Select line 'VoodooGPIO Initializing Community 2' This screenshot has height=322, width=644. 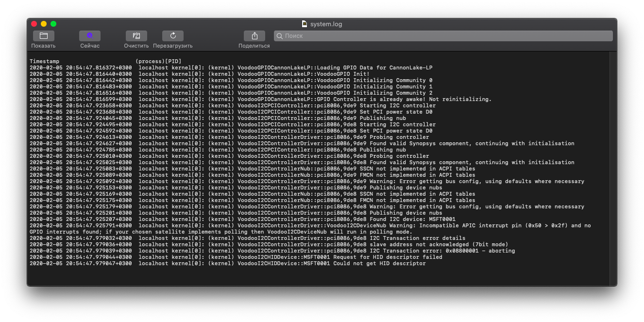click(231, 93)
